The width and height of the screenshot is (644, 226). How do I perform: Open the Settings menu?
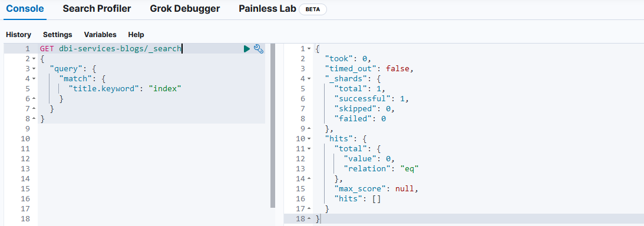point(58,35)
